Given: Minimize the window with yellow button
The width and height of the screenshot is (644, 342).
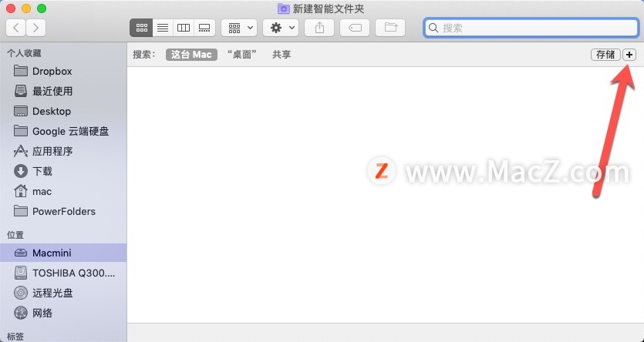Looking at the screenshot, I should 26,8.
